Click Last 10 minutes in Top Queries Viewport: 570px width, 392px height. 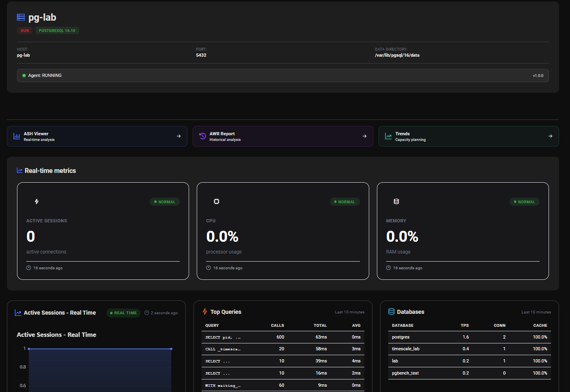click(x=349, y=312)
